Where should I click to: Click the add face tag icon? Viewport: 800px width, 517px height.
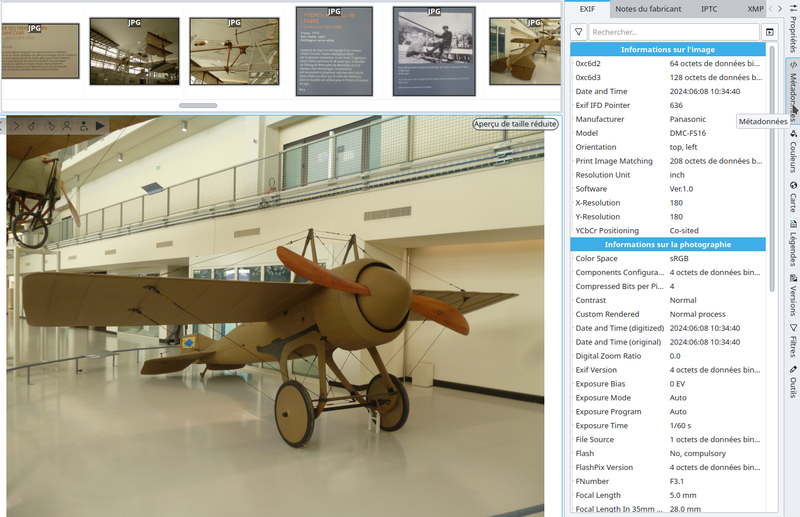(83, 125)
